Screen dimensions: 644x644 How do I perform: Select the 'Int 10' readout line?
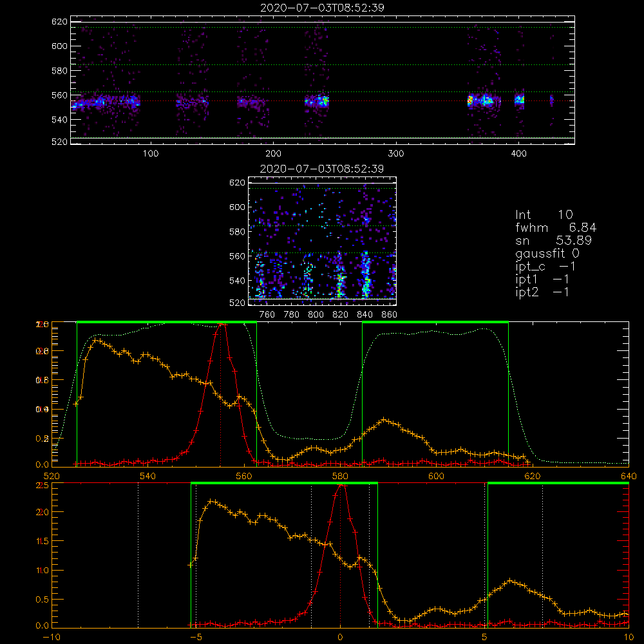tap(544, 215)
